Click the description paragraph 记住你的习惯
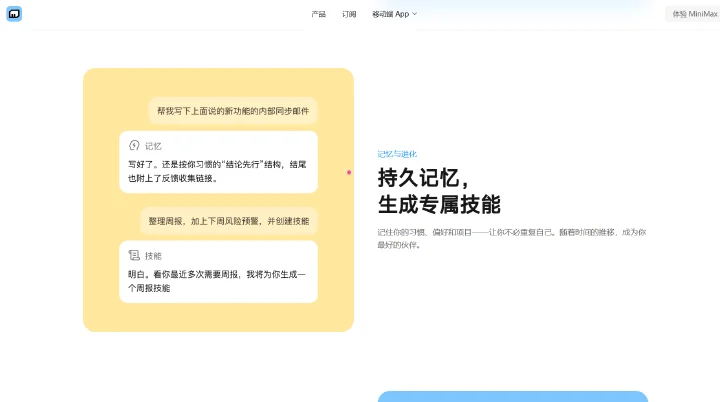 512,238
